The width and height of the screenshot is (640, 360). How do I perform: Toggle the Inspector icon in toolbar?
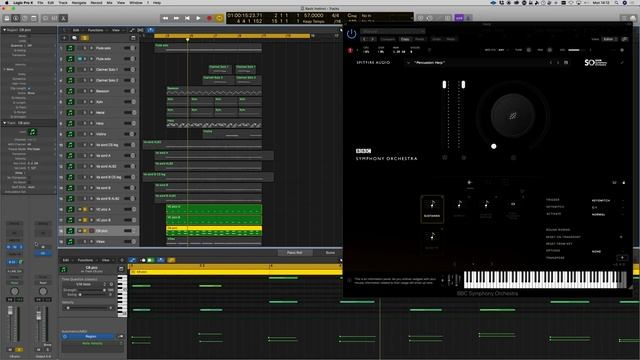pos(16,18)
